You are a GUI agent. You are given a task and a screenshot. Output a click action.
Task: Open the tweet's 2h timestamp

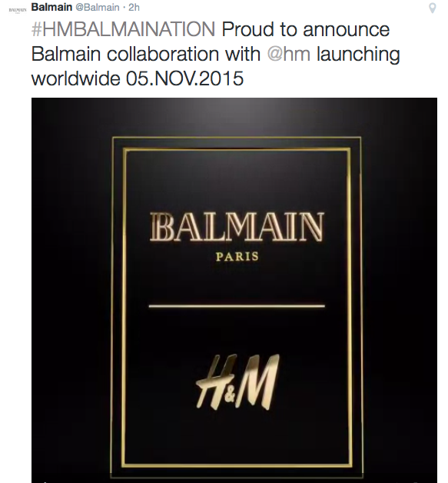(134, 7)
